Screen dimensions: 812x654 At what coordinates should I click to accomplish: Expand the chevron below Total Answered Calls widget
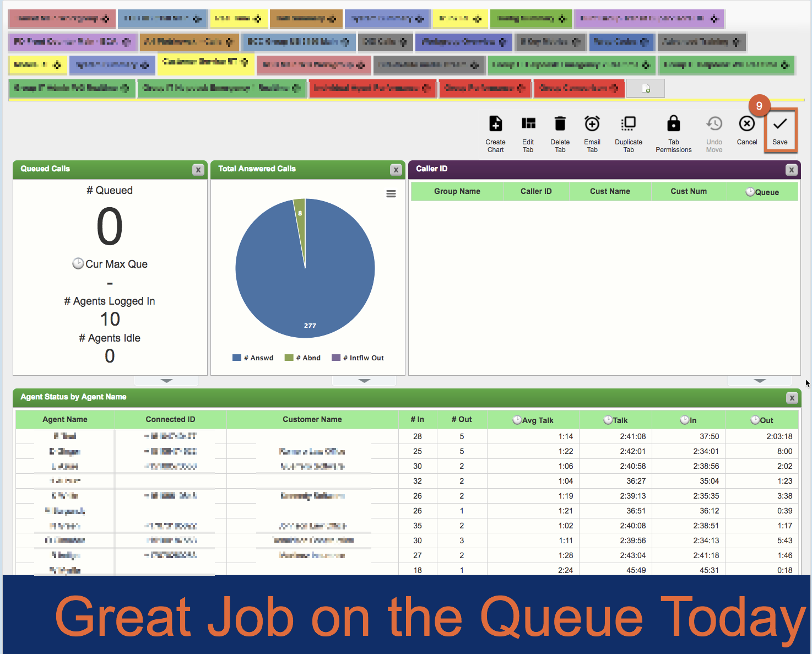(364, 381)
